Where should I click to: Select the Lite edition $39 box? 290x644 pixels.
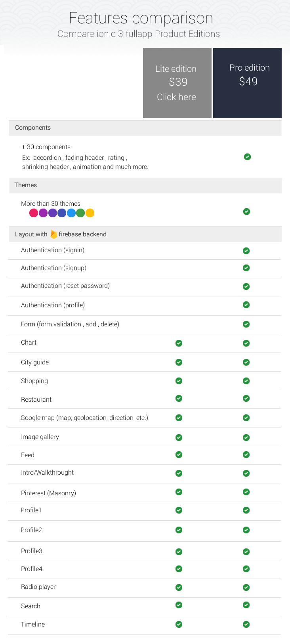pos(177,83)
